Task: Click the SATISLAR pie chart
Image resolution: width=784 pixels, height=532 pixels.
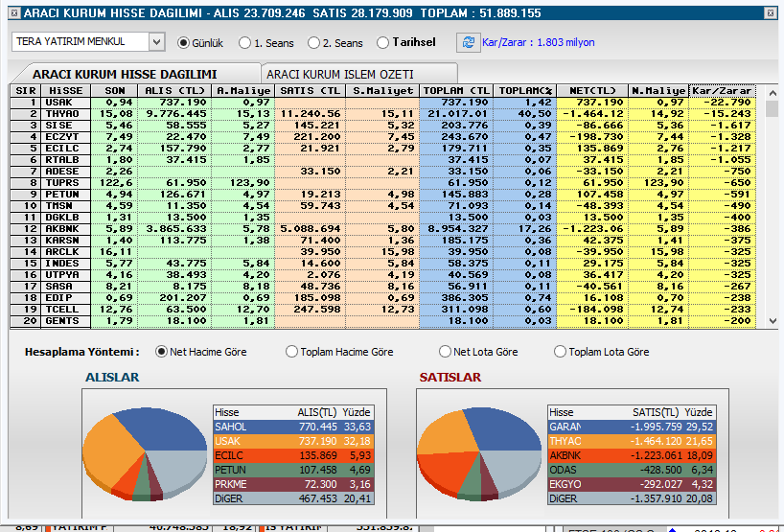Action: 479,454
